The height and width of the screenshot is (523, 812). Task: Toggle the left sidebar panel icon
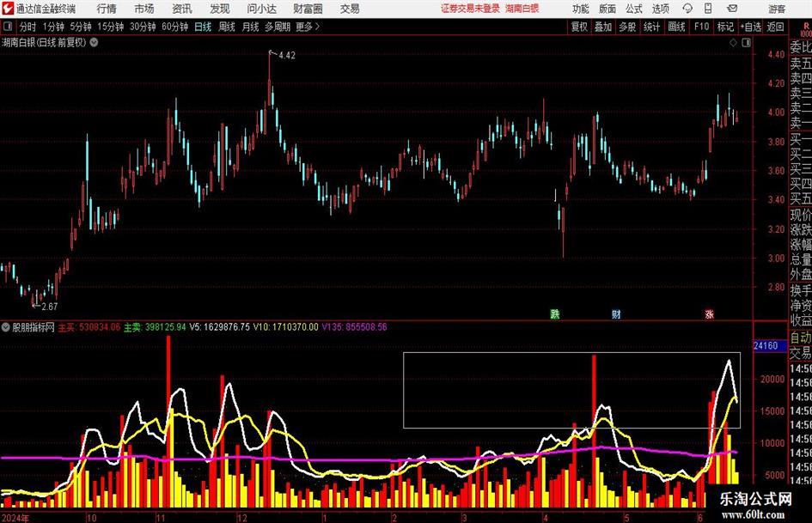7,27
